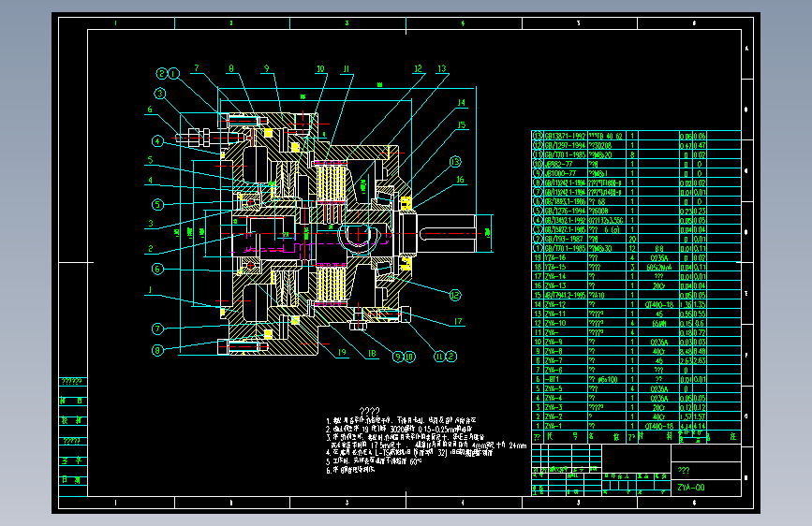Click QT400-18 material in ZYA-1 row
812x526 pixels.
coord(658,426)
